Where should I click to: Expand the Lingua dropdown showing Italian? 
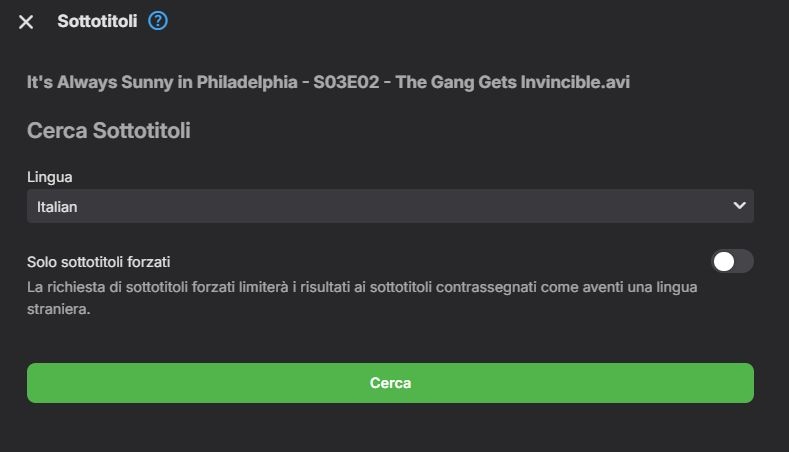pos(390,206)
